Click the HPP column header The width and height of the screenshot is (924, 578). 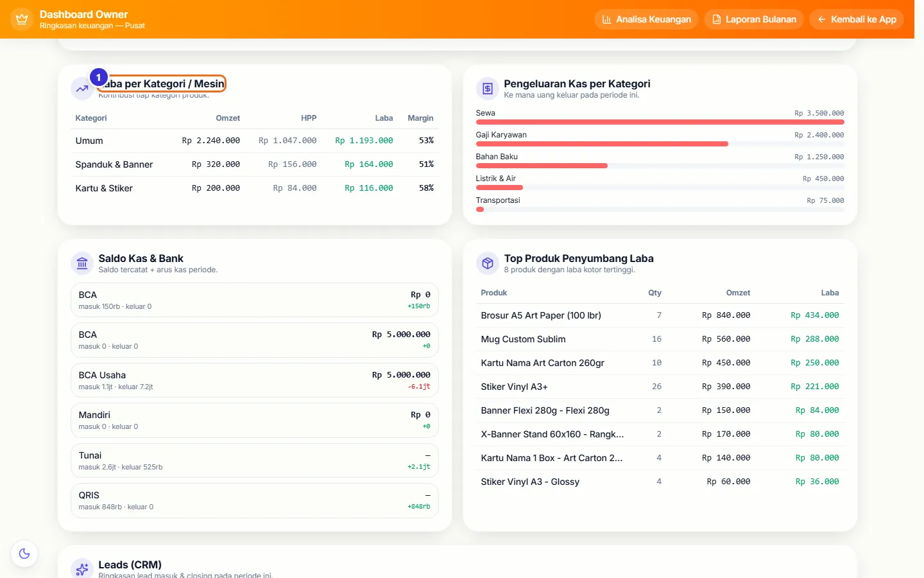tap(309, 118)
